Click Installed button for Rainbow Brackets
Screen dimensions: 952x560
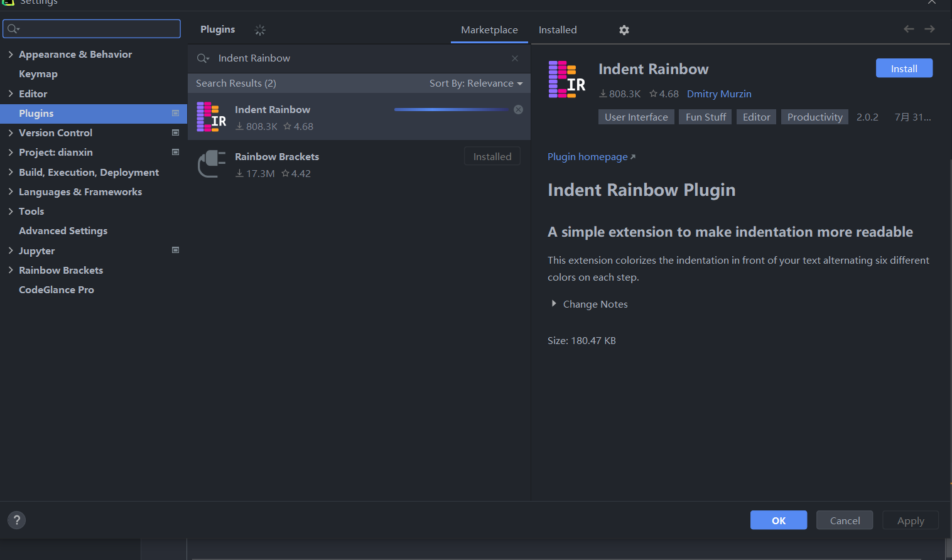tap(492, 156)
